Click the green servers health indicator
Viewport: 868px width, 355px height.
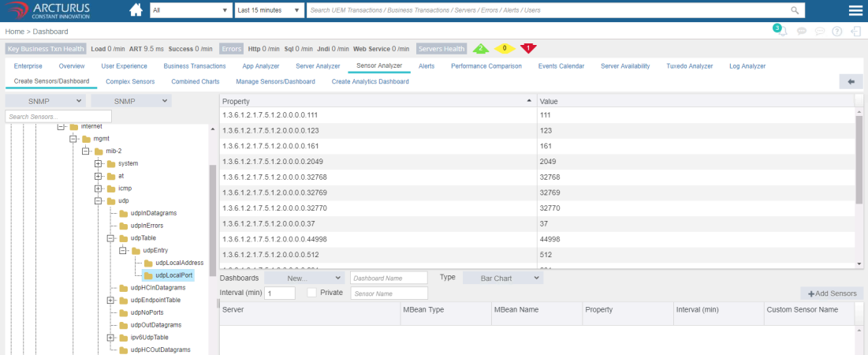coord(481,48)
